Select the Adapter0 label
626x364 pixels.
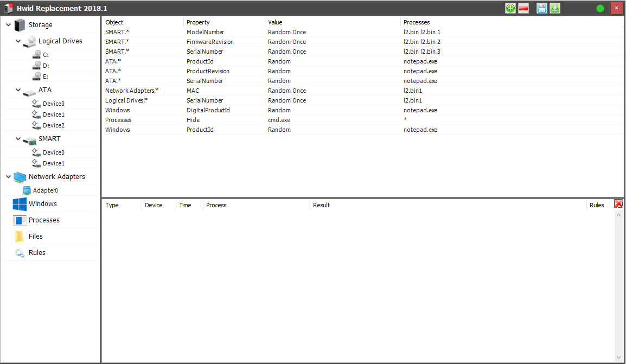click(x=45, y=190)
